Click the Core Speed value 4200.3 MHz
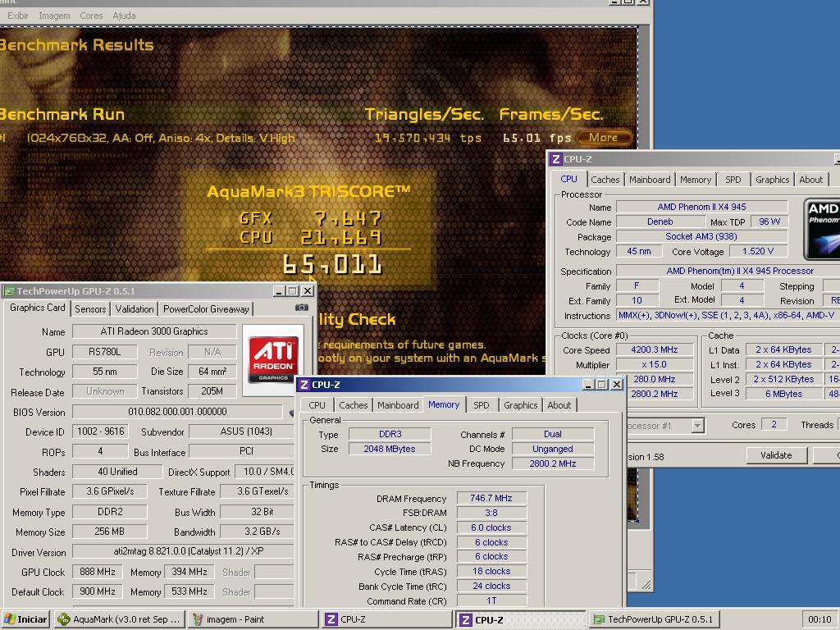Screen dimensions: 840x630 click(654, 349)
